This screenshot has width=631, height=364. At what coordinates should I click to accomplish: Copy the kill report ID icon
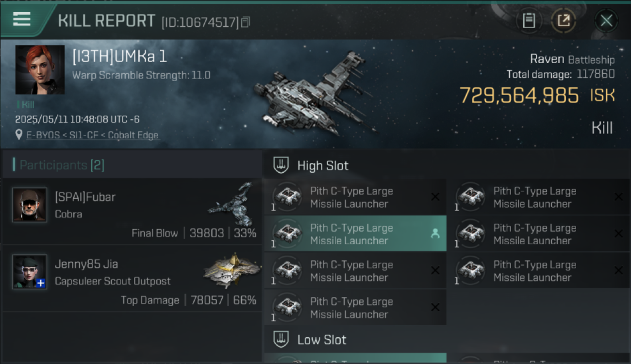[x=246, y=22]
